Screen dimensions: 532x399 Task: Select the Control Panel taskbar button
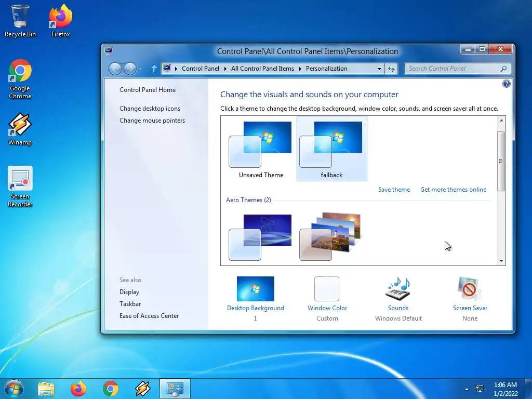(x=175, y=389)
